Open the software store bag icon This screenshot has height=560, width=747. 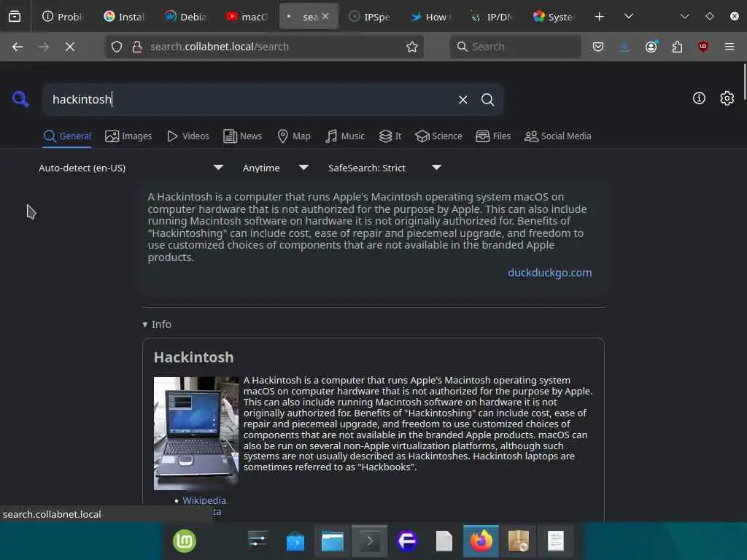295,542
